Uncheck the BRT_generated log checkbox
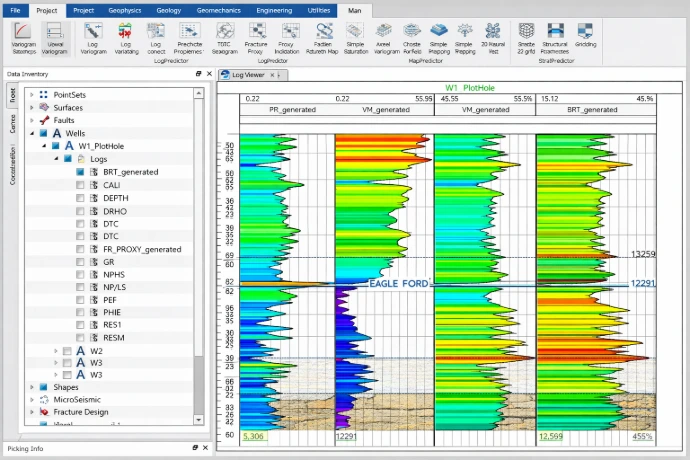Viewport: 690px width, 460px height. pyautogui.click(x=80, y=172)
